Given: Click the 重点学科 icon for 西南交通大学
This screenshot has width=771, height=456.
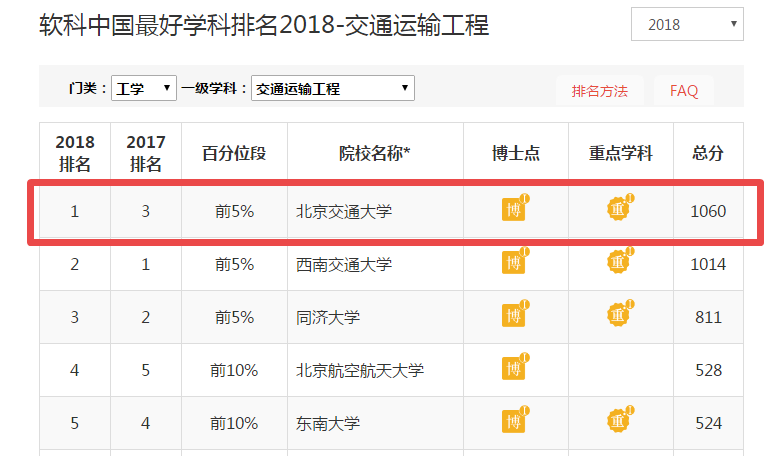Looking at the screenshot, I should point(620,261).
